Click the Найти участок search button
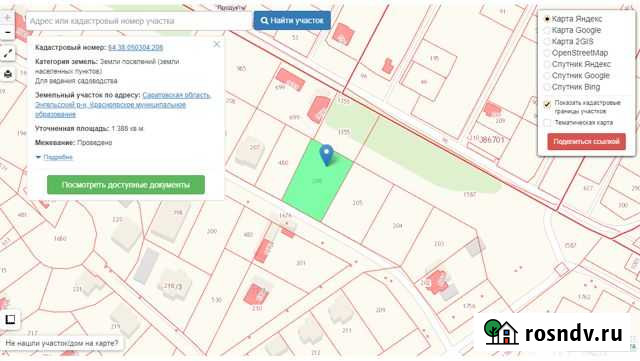 pyautogui.click(x=292, y=20)
